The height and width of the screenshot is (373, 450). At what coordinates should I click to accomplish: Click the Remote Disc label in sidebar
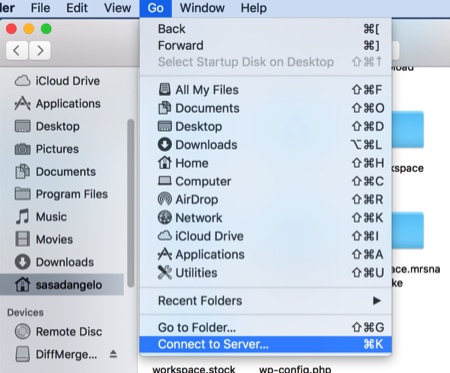click(69, 332)
